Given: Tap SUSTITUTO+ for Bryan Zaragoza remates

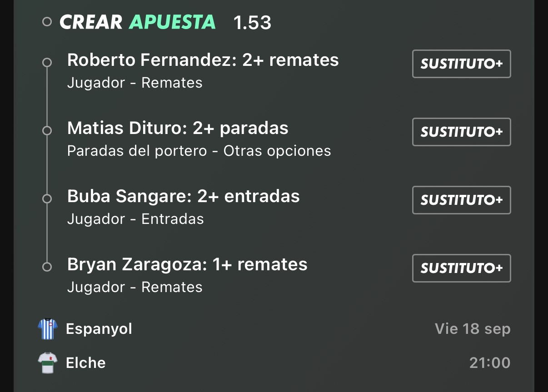Looking at the screenshot, I should (x=462, y=268).
